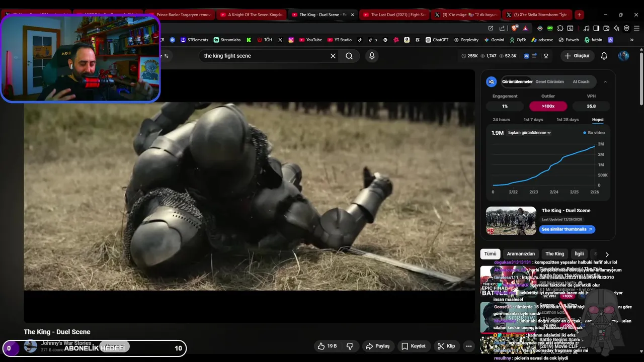Clear the search box with X
The width and height of the screenshot is (644, 362).
(333, 56)
